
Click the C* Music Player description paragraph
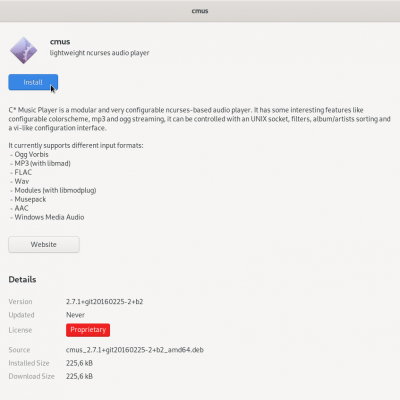[x=199, y=119]
